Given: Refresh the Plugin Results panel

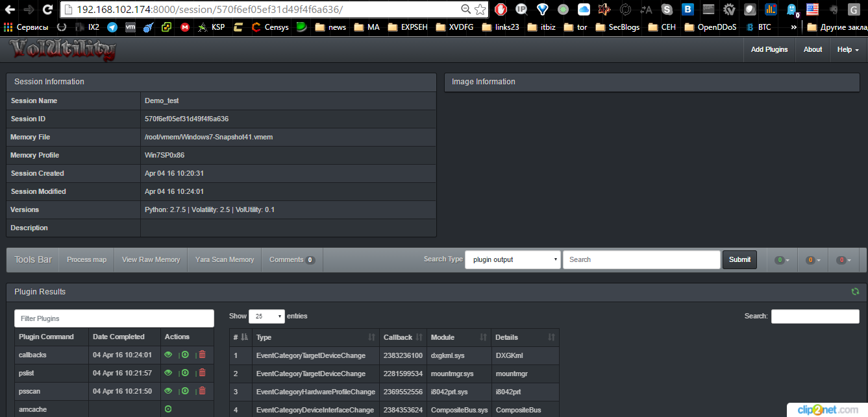Looking at the screenshot, I should tap(855, 291).
